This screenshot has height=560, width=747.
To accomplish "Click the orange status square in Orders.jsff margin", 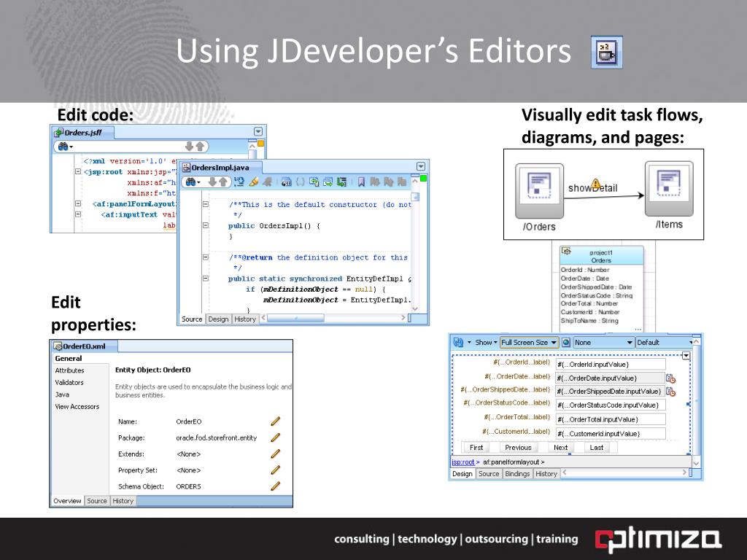I will tap(260, 143).
